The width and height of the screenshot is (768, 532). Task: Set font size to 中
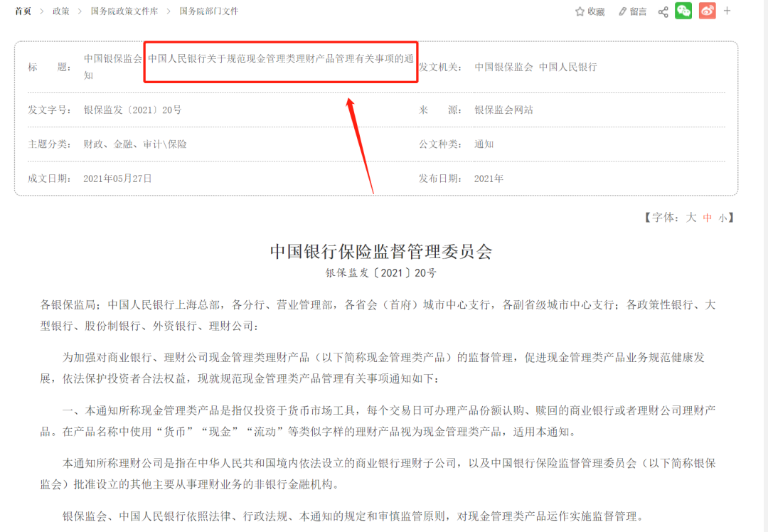click(x=708, y=218)
